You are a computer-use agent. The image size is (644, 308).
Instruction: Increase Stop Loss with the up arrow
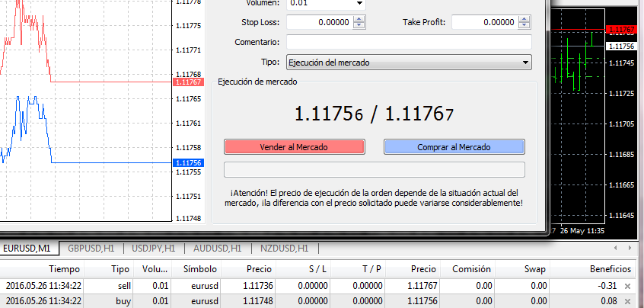(x=359, y=19)
